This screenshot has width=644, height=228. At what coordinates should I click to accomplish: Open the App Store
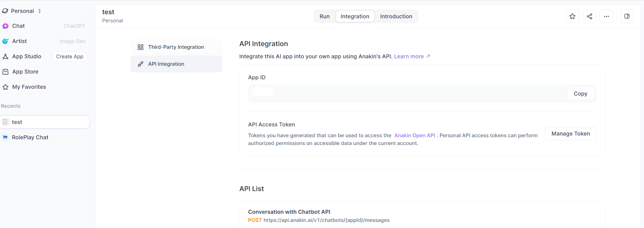click(x=25, y=72)
